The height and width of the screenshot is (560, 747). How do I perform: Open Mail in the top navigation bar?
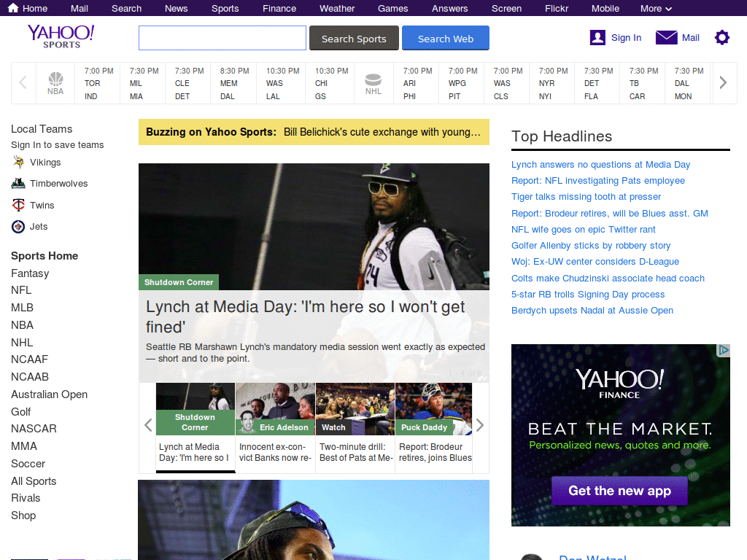click(79, 9)
